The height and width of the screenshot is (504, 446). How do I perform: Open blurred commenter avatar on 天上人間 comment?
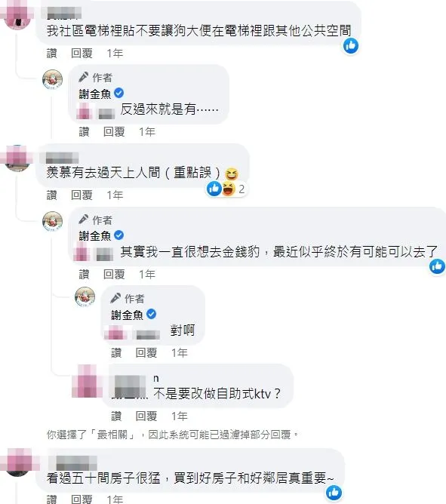[17, 158]
